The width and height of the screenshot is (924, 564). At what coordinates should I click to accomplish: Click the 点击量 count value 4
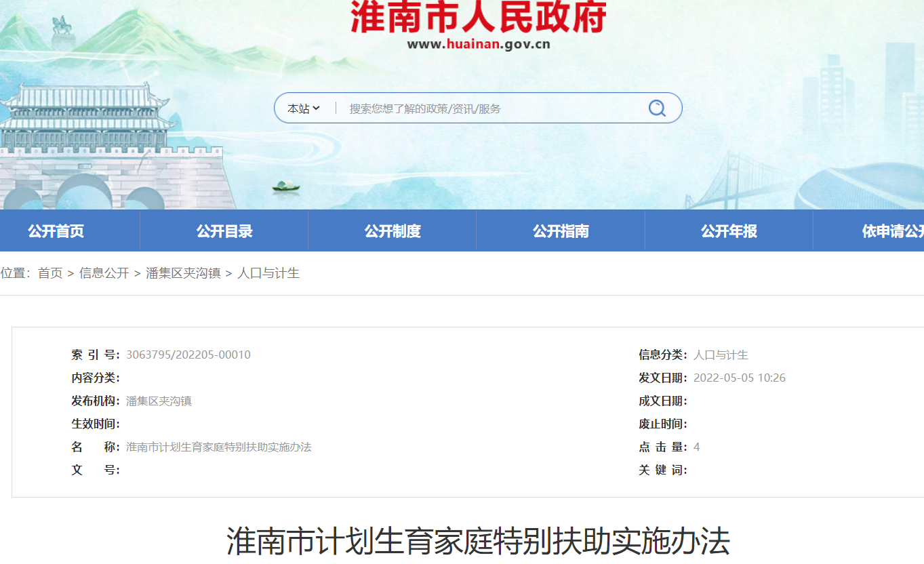[696, 446]
